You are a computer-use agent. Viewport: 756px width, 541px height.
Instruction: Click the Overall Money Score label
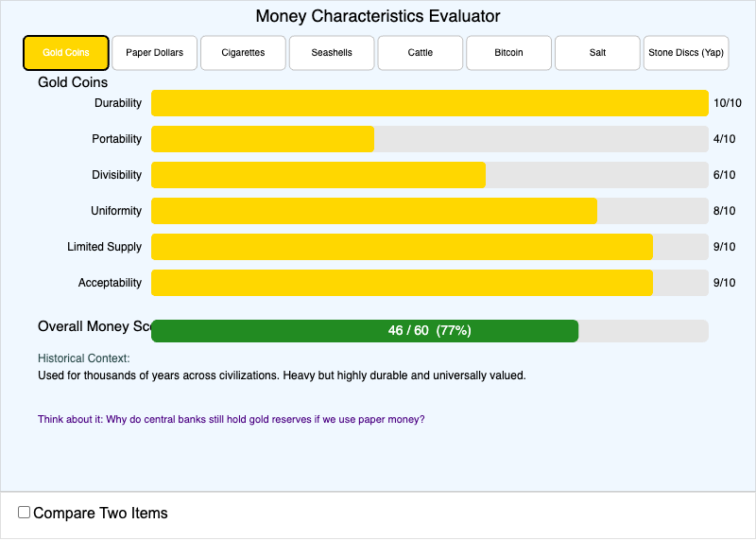coord(94,326)
